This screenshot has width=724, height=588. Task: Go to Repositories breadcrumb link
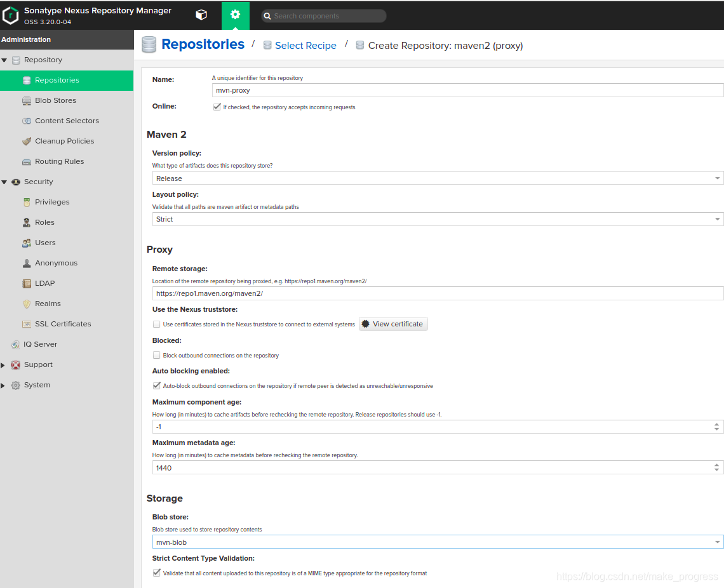[x=203, y=44]
